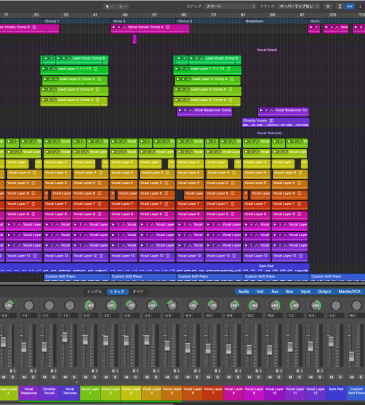
Task: Solo the Ghostly Vocals channel strip
Action: point(53,377)
